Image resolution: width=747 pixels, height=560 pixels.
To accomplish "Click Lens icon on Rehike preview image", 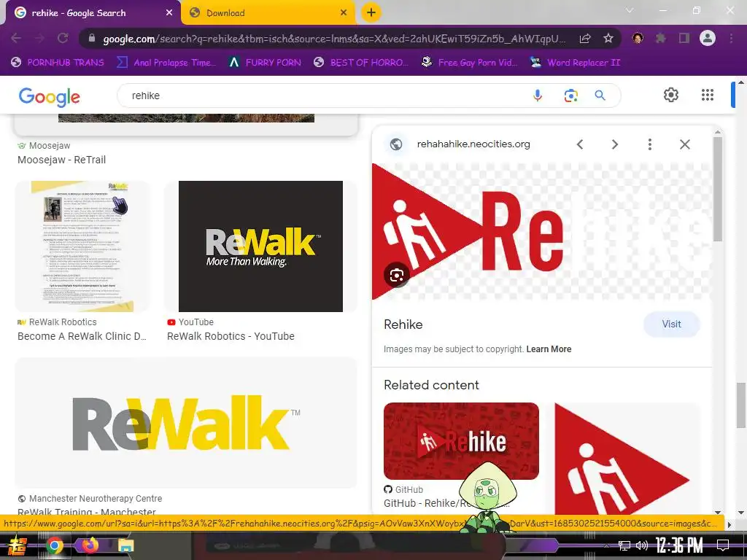I will (x=396, y=275).
